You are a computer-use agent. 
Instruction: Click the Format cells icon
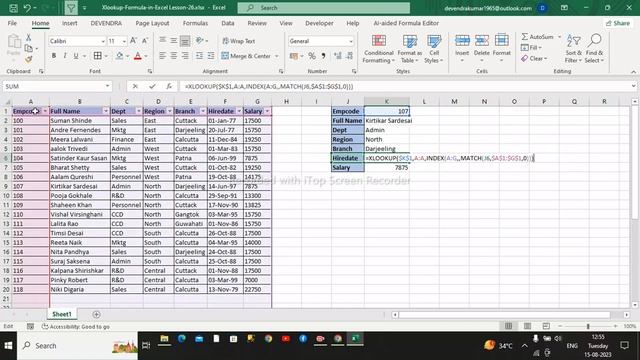(502, 48)
